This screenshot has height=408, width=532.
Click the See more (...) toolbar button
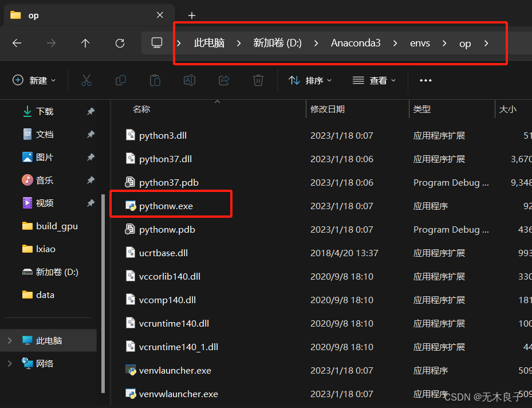pos(425,80)
